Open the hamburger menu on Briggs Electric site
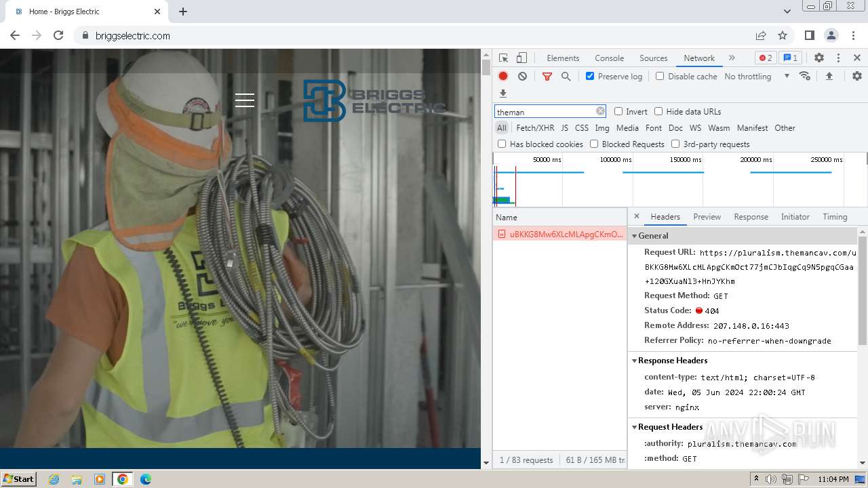This screenshot has height=488, width=868. [x=245, y=100]
